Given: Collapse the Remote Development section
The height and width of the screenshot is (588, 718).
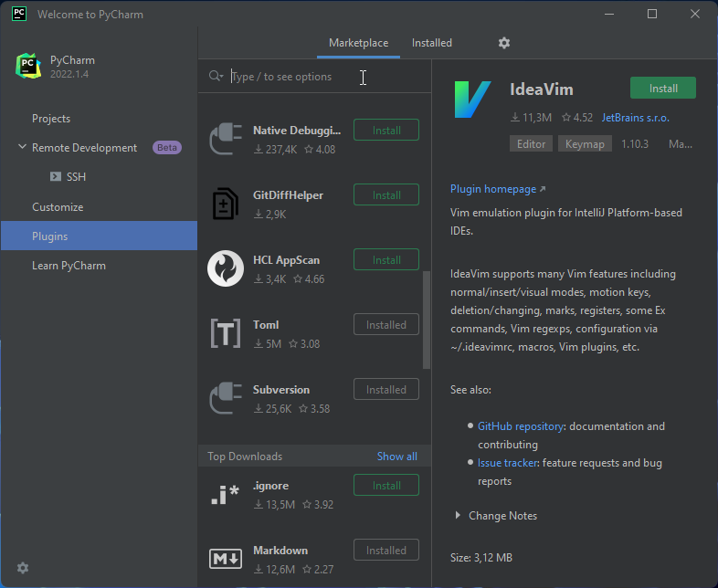Looking at the screenshot, I should [22, 147].
